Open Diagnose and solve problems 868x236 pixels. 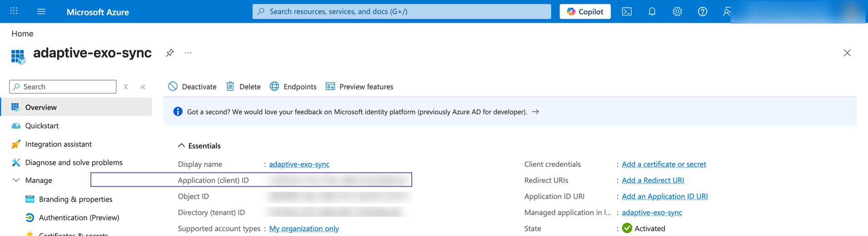tap(74, 162)
